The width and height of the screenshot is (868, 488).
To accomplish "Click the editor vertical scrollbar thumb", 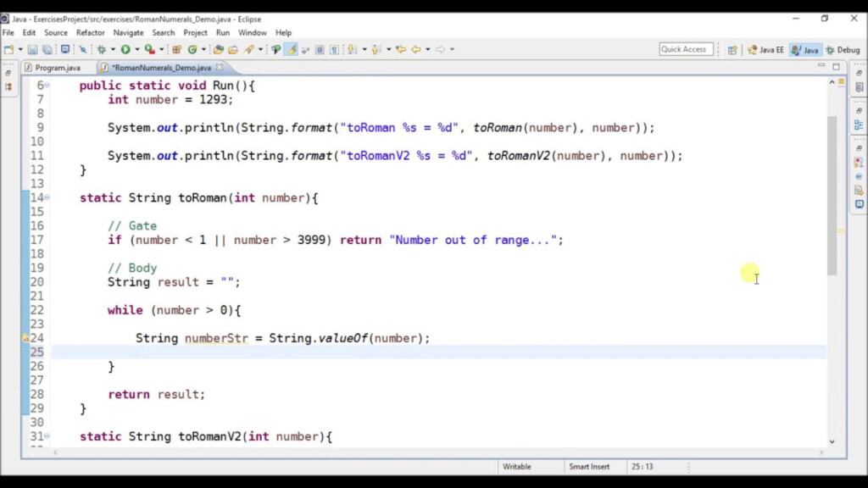I will click(x=832, y=196).
